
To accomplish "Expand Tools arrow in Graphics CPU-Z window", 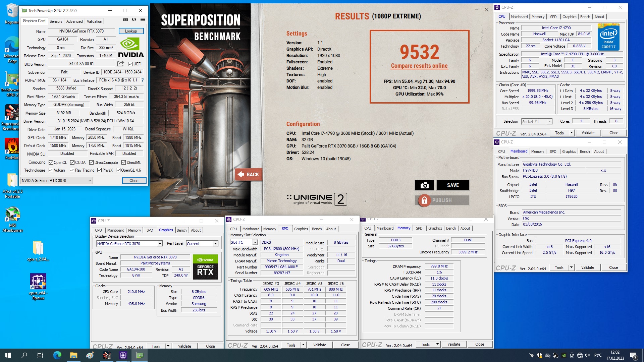I will click(x=168, y=346).
